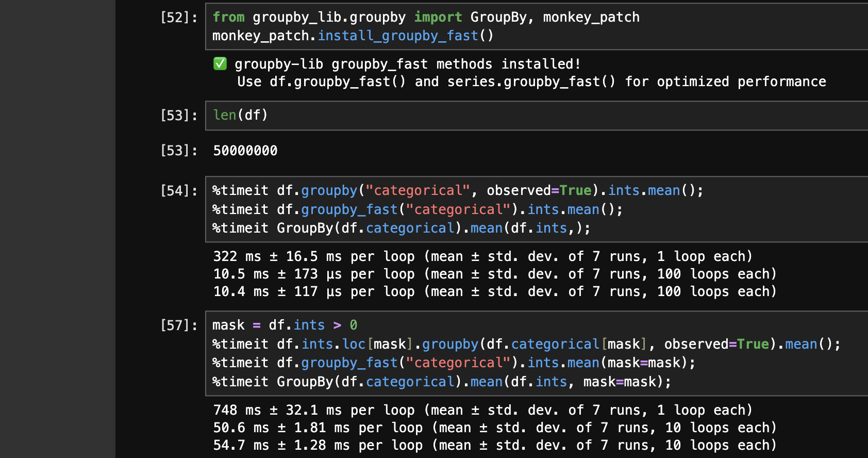The image size is (868, 458).
Task: Click the groupby_fast("categorical") line in cell 54
Action: 418,210
